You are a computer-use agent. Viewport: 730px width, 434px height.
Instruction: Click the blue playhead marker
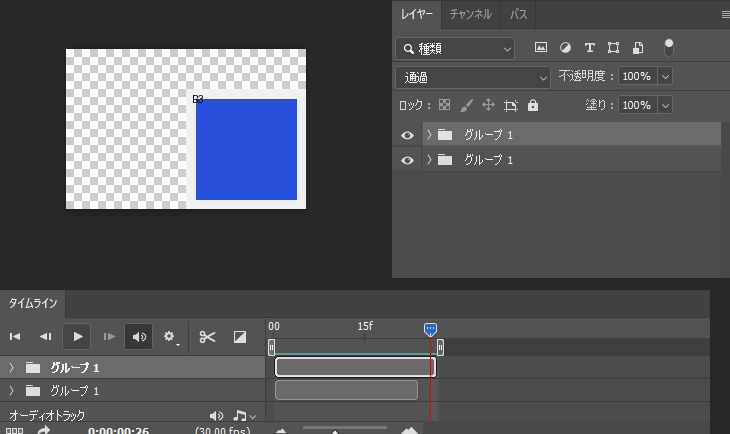tap(430, 329)
